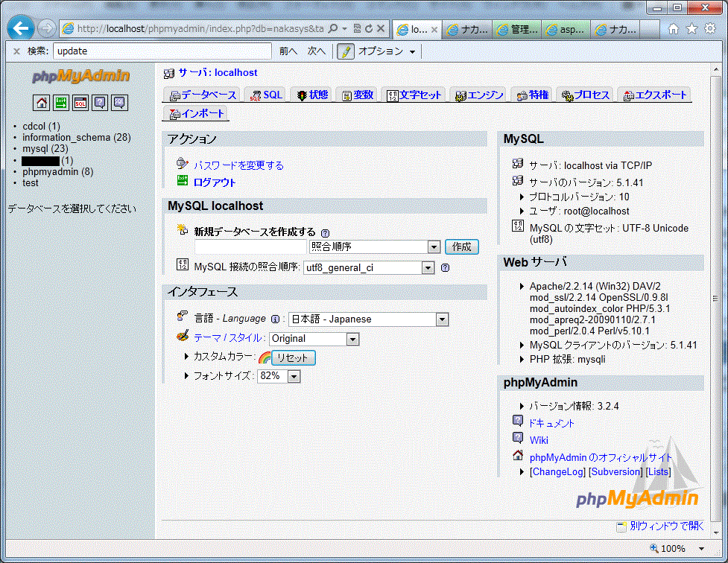Click the green Exit logout icon in sidebar
728x563 pixels.
[x=61, y=103]
